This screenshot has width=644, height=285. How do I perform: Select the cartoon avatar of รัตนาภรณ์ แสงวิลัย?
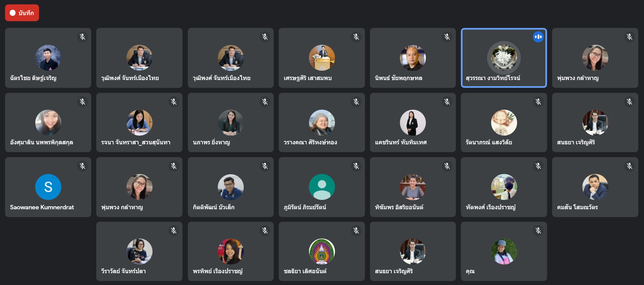tap(504, 122)
